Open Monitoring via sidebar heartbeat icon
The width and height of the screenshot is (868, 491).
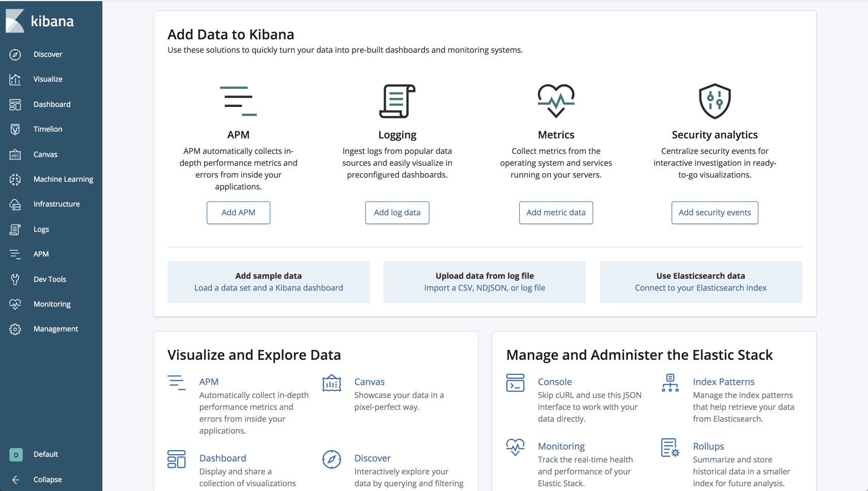pyautogui.click(x=15, y=304)
